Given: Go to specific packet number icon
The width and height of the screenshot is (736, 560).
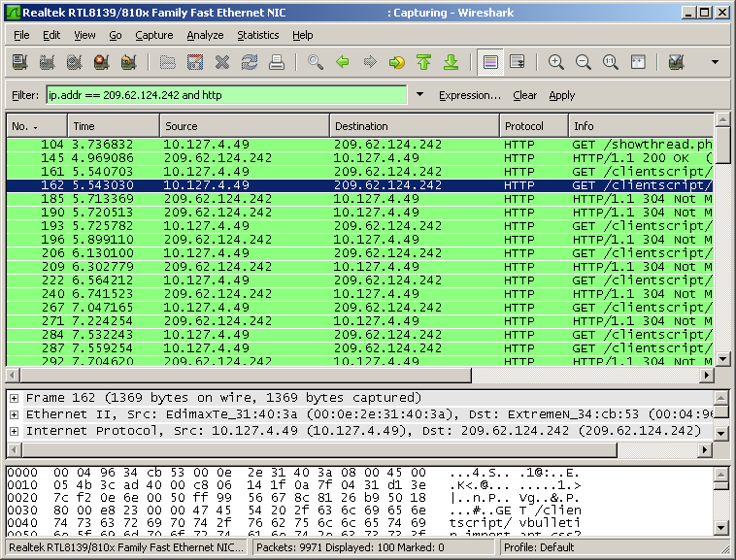Looking at the screenshot, I should click(396, 62).
